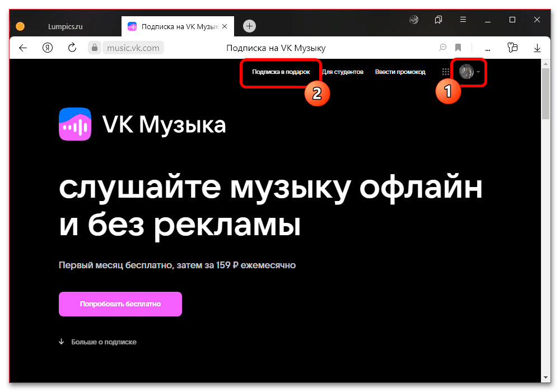This screenshot has width=560, height=392.
Task: Click the scrollbar down arrow
Action: coord(545,377)
